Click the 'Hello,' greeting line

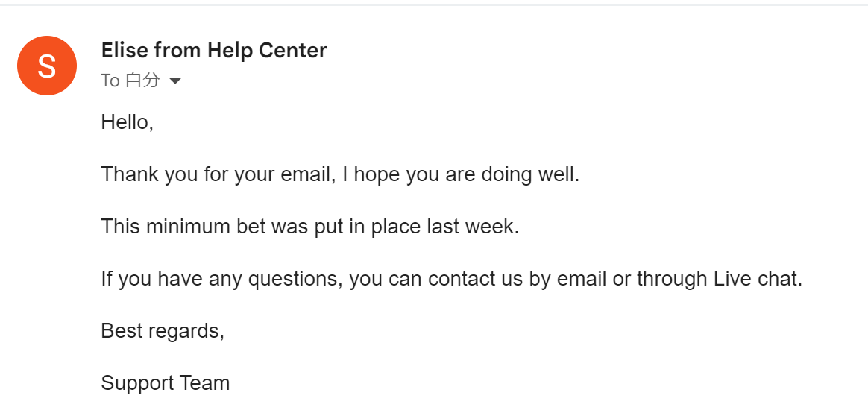tap(127, 122)
